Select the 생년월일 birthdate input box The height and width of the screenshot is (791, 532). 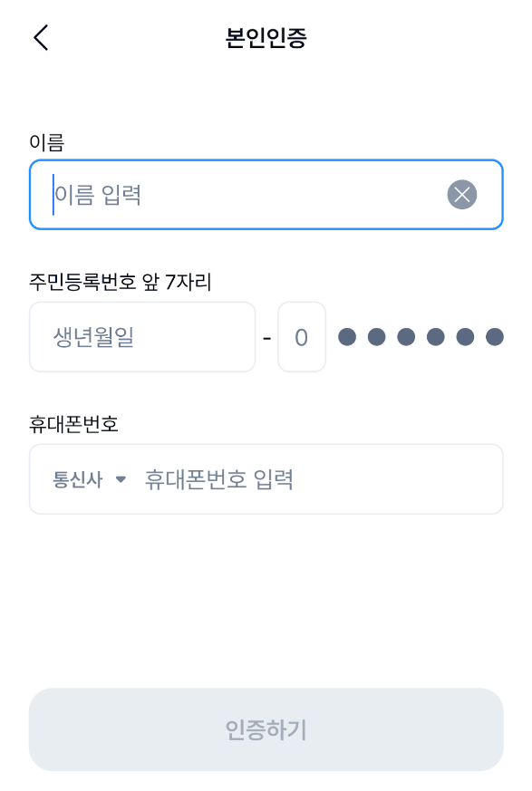pyautogui.click(x=142, y=337)
